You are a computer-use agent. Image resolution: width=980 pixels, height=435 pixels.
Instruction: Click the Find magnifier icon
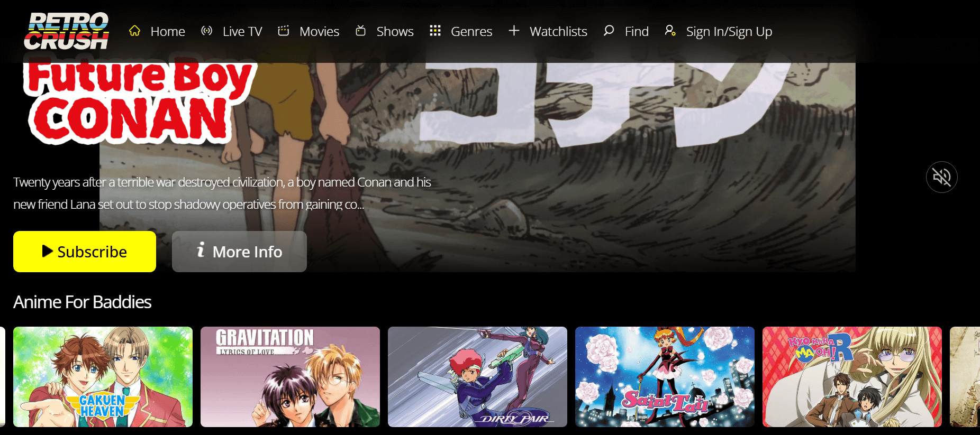609,31
